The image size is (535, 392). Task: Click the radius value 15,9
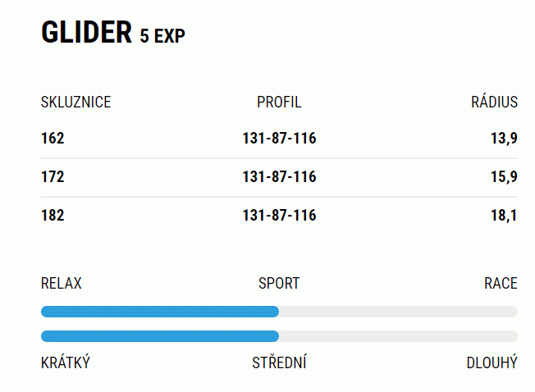pos(504,177)
